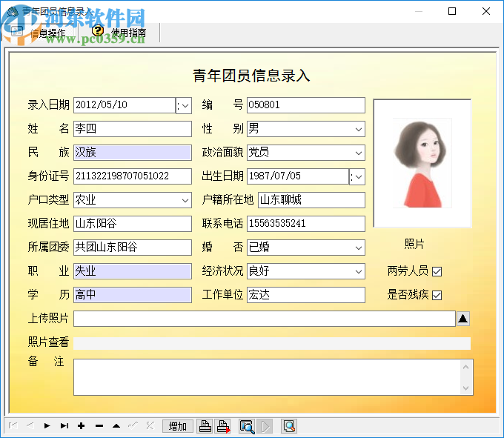Click the 学历 field containing 高中

(x=133, y=295)
